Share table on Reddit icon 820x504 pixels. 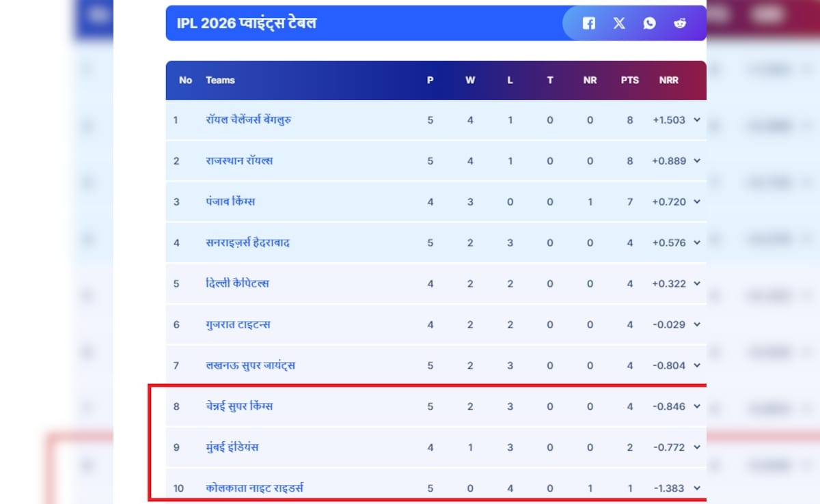679,23
